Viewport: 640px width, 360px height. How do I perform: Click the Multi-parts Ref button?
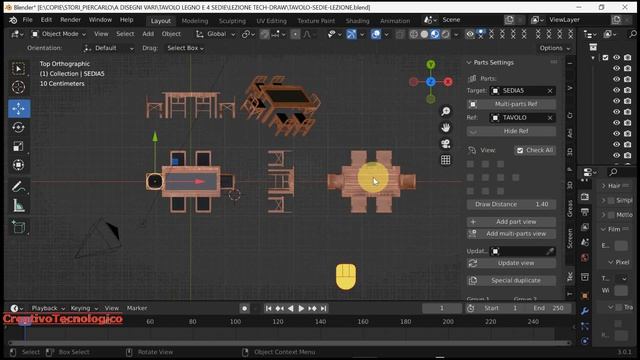pos(511,104)
